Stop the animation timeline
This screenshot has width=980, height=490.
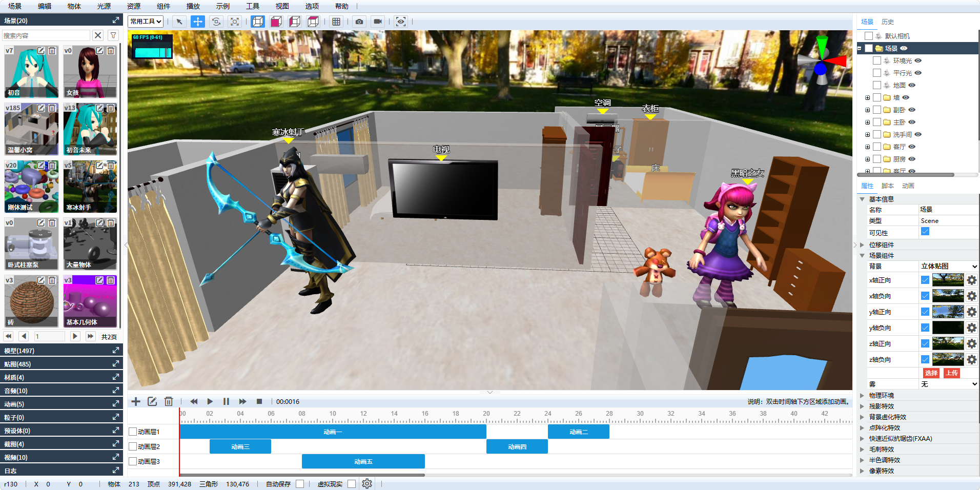click(259, 401)
